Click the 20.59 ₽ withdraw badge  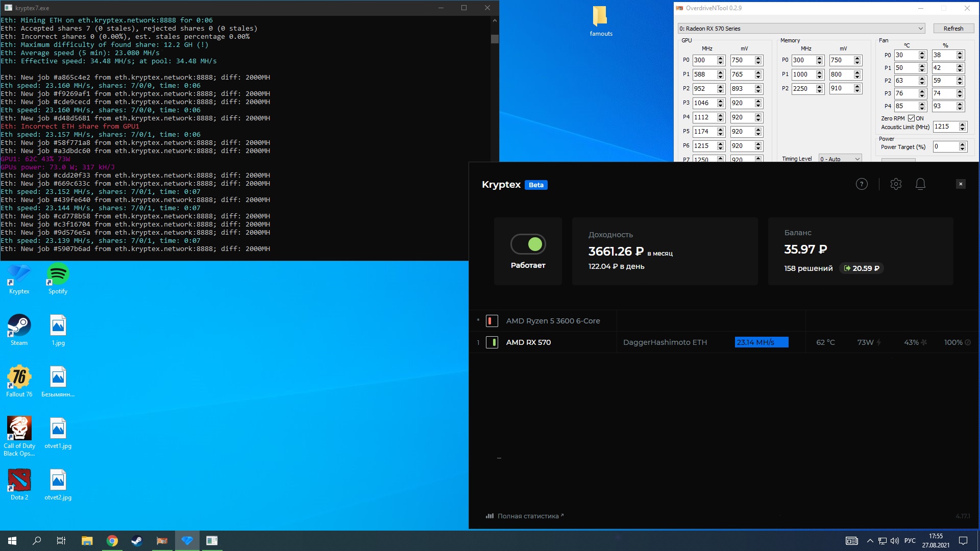pos(862,268)
